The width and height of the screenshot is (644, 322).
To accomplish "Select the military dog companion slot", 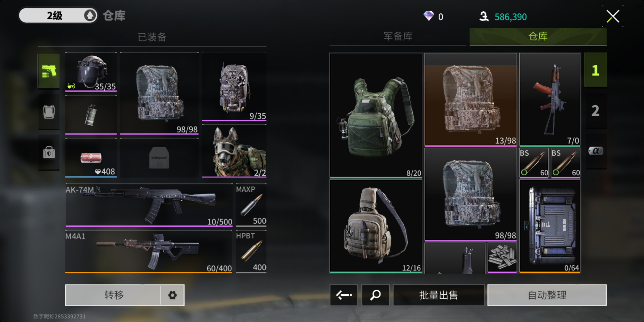I will click(234, 151).
